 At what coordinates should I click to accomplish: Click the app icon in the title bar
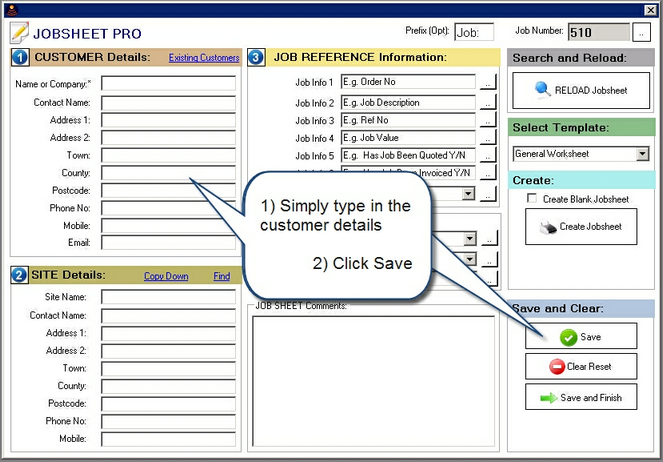[x=12, y=9]
